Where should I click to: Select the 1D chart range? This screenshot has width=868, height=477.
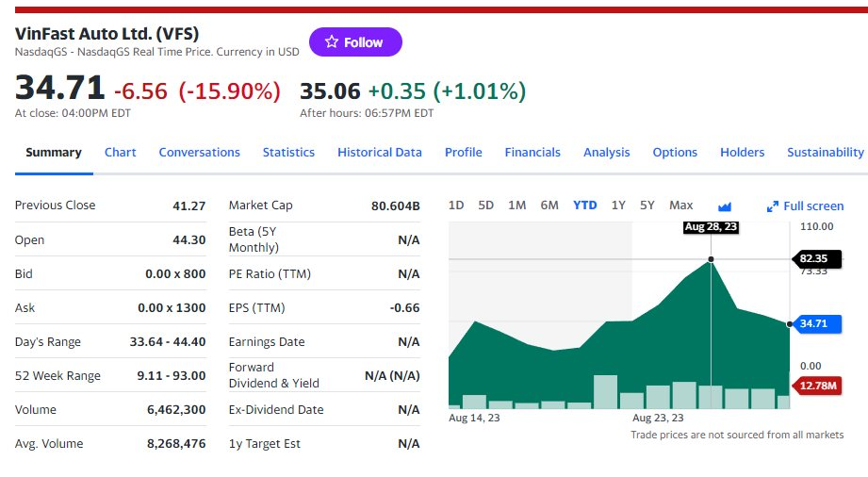click(x=456, y=206)
